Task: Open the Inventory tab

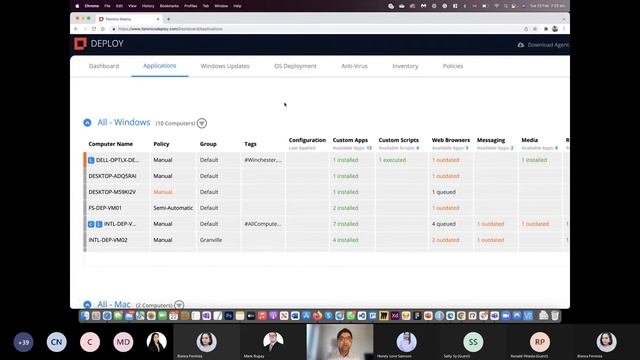Action: [405, 66]
